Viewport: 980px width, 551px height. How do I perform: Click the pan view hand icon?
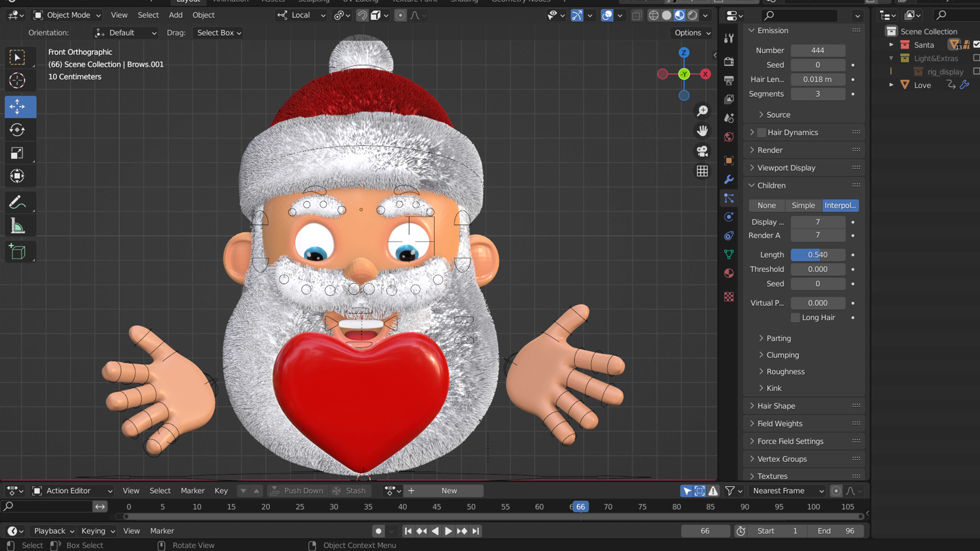702,131
